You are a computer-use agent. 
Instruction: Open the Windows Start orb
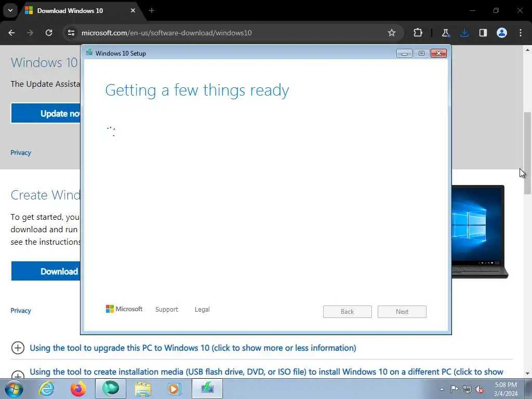pos(14,389)
